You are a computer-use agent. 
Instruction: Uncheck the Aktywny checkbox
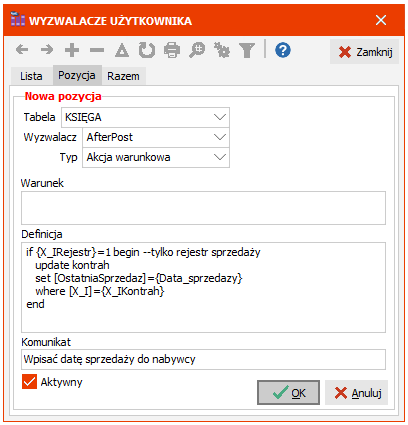[29, 382]
